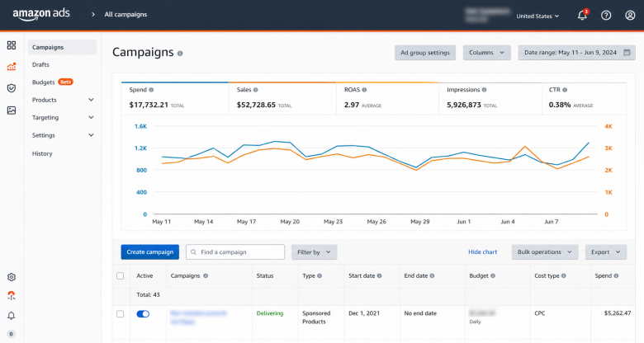Tick the checkbox for the Dec 1, 2021 campaign

click(120, 314)
